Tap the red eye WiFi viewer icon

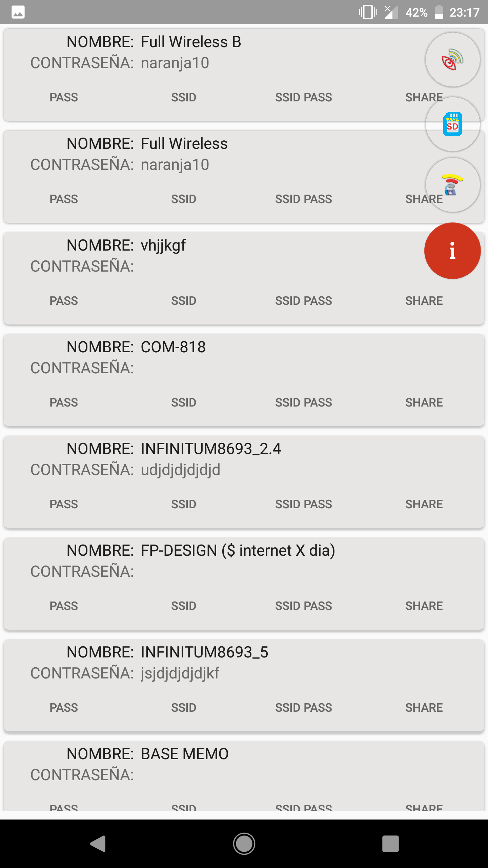(452, 60)
